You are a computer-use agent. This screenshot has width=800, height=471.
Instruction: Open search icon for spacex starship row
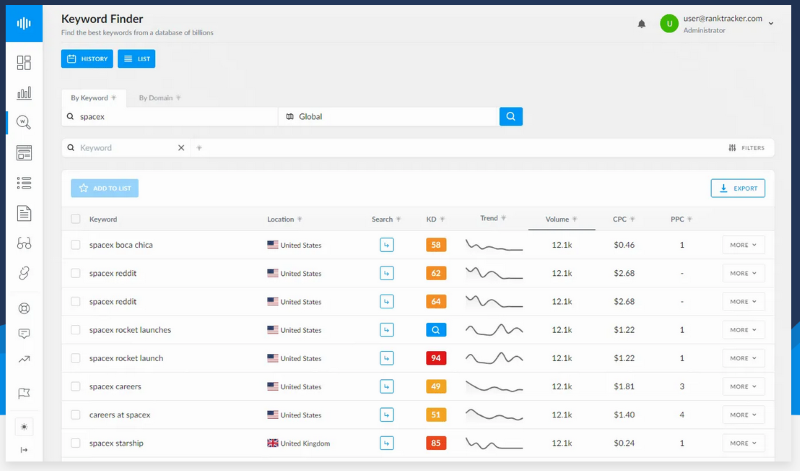387,443
